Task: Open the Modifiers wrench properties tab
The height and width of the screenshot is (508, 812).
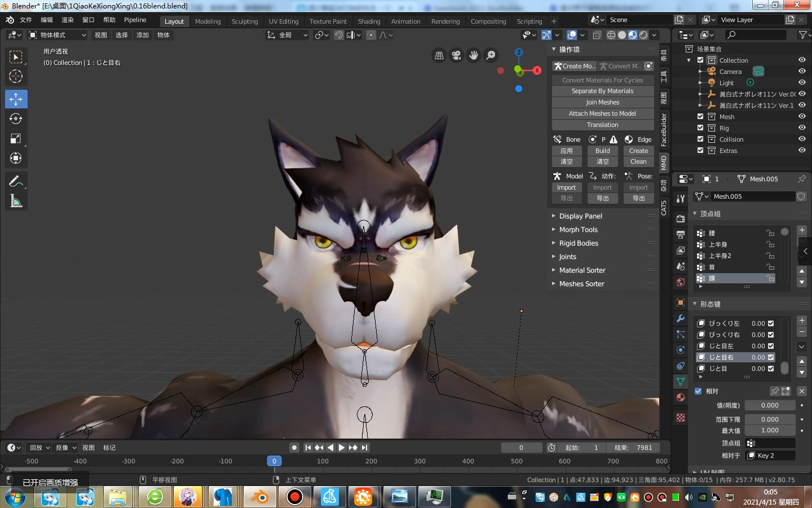Action: [x=681, y=318]
